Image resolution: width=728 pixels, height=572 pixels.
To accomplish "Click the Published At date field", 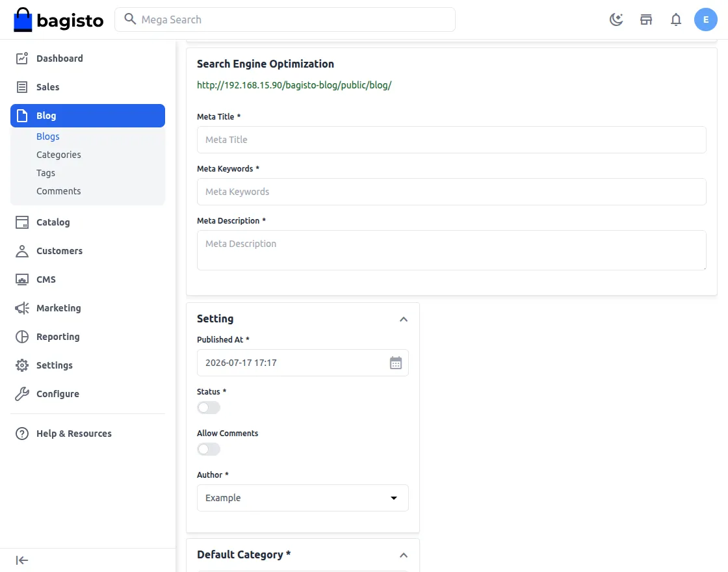I will coord(303,363).
